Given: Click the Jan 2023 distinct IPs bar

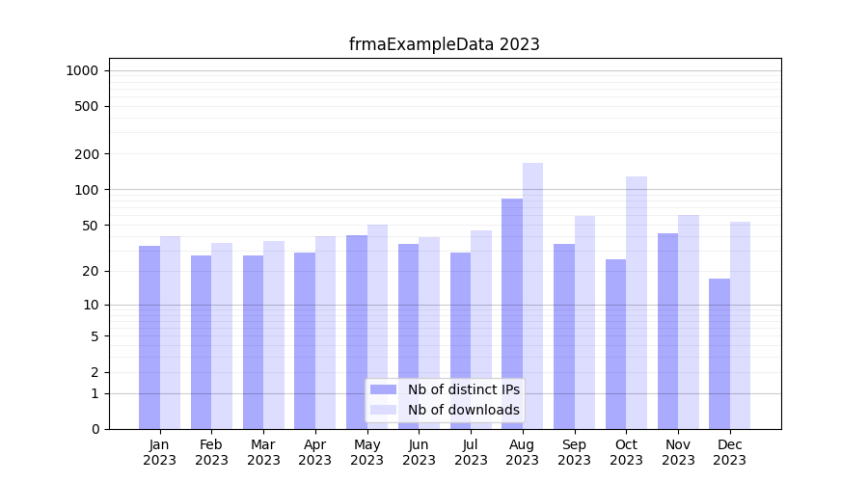Looking at the screenshot, I should click(149, 337).
